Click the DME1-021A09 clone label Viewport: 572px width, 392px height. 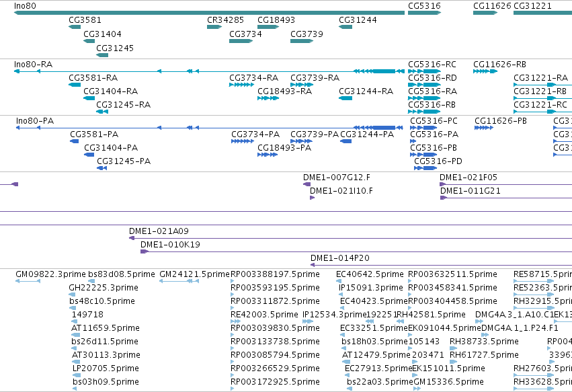click(x=159, y=231)
